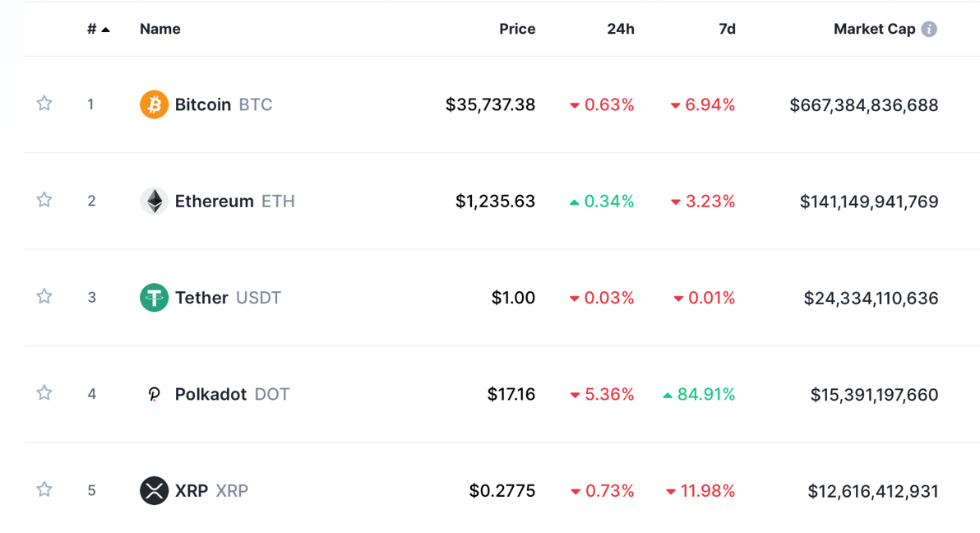Toggle the watchlist star for Bitcoin
The height and width of the screenshot is (533, 980).
click(x=44, y=103)
